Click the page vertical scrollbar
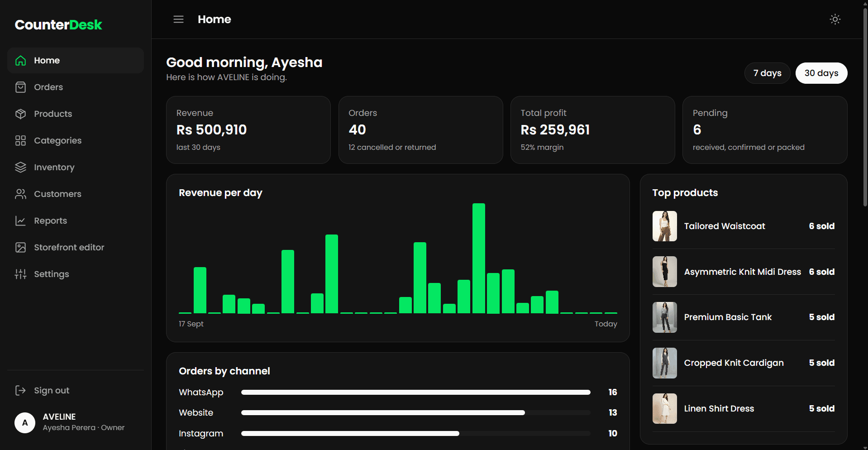The image size is (868, 450). [865, 106]
